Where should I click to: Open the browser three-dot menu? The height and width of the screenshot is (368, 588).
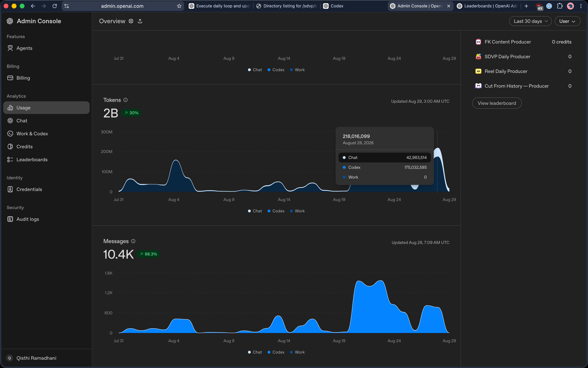point(581,6)
